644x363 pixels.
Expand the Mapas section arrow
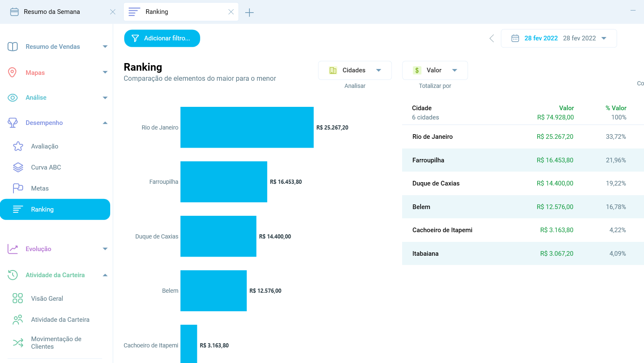[x=105, y=72]
